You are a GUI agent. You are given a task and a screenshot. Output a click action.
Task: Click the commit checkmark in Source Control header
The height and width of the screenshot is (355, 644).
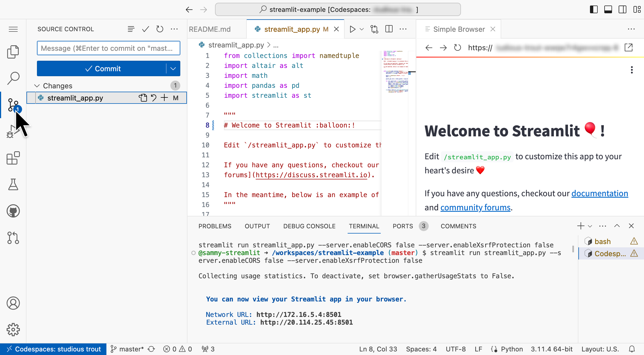[145, 29]
